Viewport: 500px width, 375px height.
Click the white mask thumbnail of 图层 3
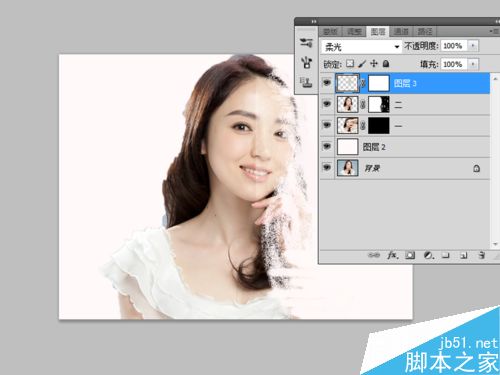pos(379,83)
